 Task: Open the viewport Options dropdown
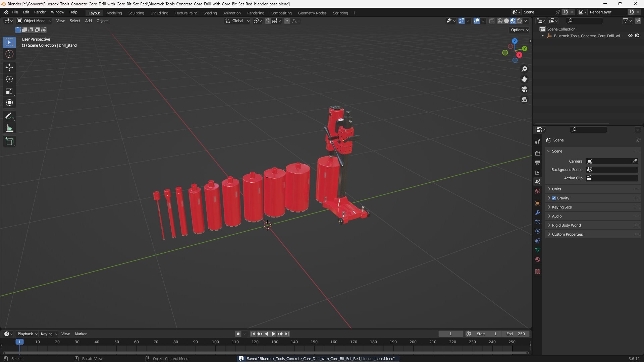pos(520,30)
